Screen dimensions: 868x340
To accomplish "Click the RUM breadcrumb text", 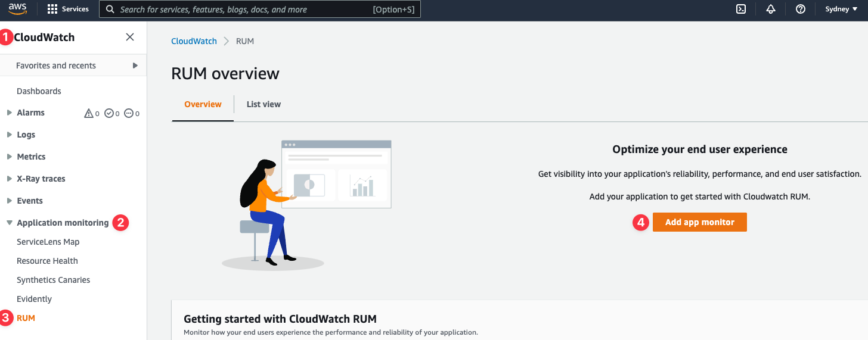I will (x=245, y=41).
